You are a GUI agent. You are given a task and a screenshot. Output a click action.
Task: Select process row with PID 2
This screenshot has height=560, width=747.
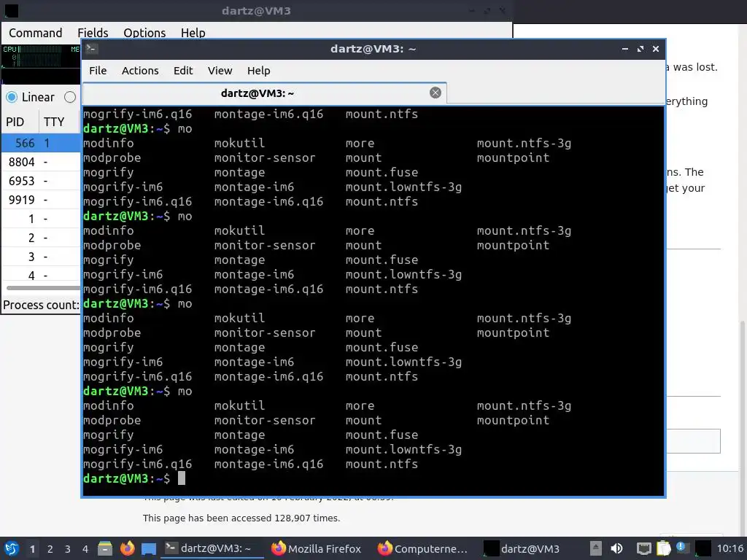(41, 238)
